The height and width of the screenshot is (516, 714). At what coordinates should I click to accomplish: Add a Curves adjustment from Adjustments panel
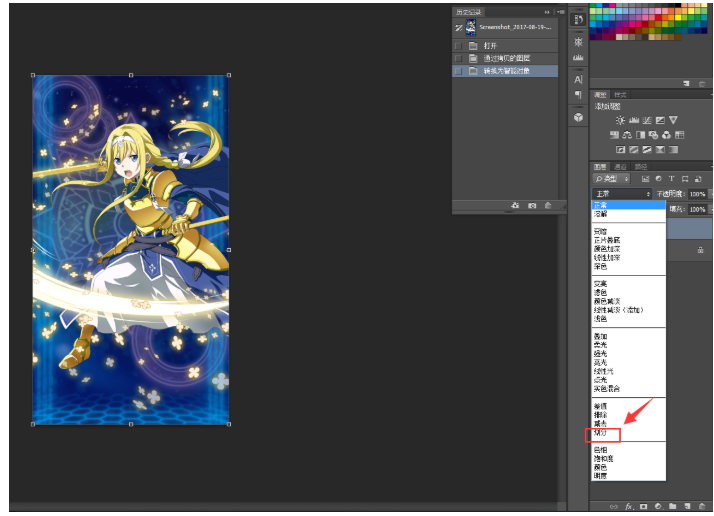click(647, 120)
